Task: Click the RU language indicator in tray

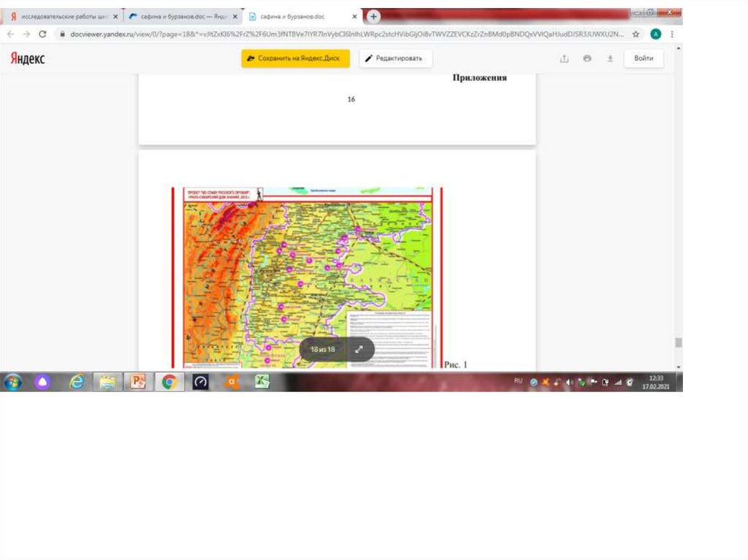Action: click(519, 381)
